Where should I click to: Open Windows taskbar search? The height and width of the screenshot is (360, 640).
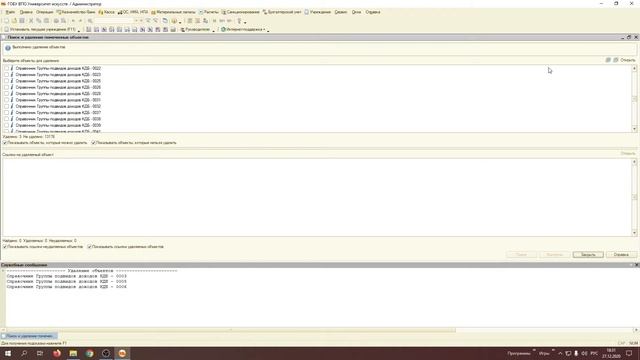[x=24, y=353]
